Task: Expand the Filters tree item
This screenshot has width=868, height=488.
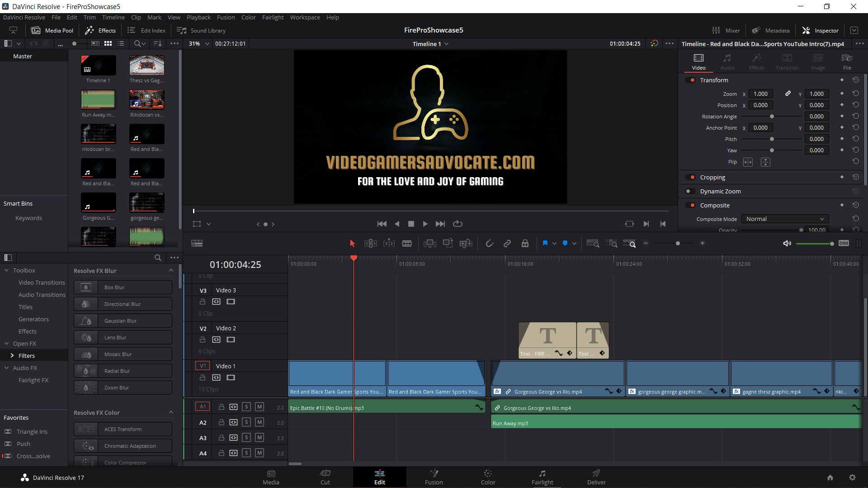Action: click(x=12, y=356)
